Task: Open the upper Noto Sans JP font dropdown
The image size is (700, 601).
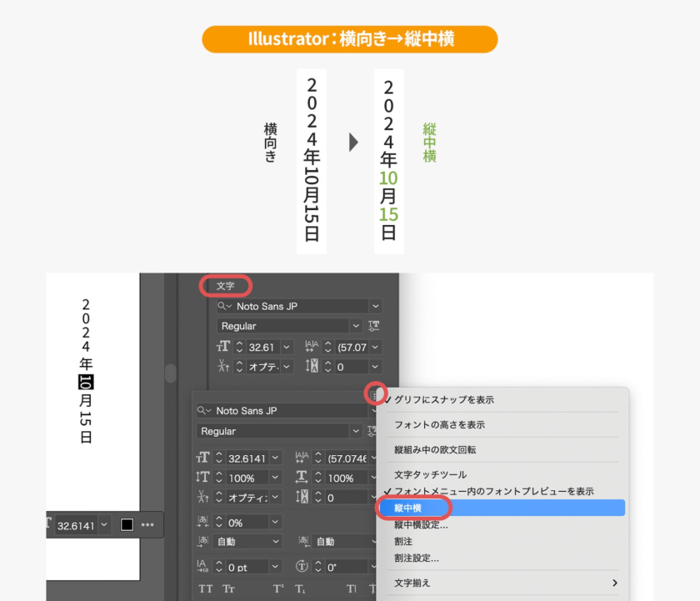Action: (x=375, y=306)
